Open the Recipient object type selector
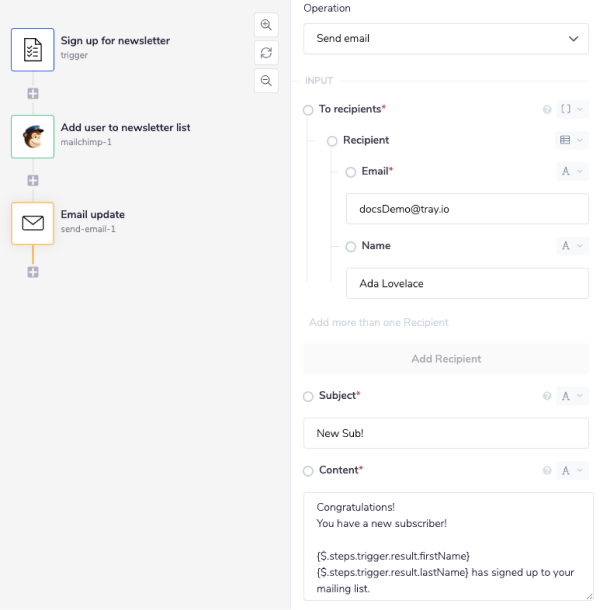Viewport: 600px width, 610px height. (x=572, y=141)
